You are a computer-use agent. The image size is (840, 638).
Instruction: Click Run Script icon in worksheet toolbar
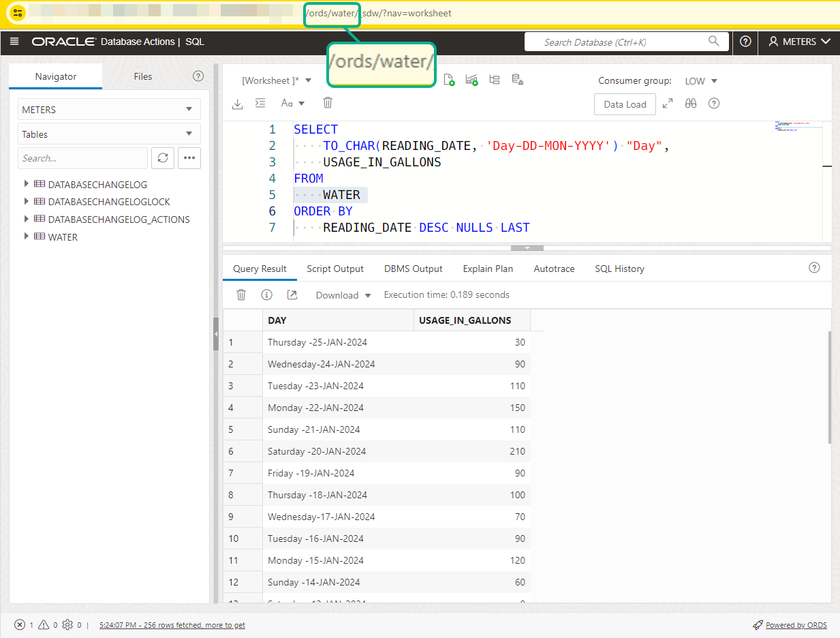tap(449, 80)
